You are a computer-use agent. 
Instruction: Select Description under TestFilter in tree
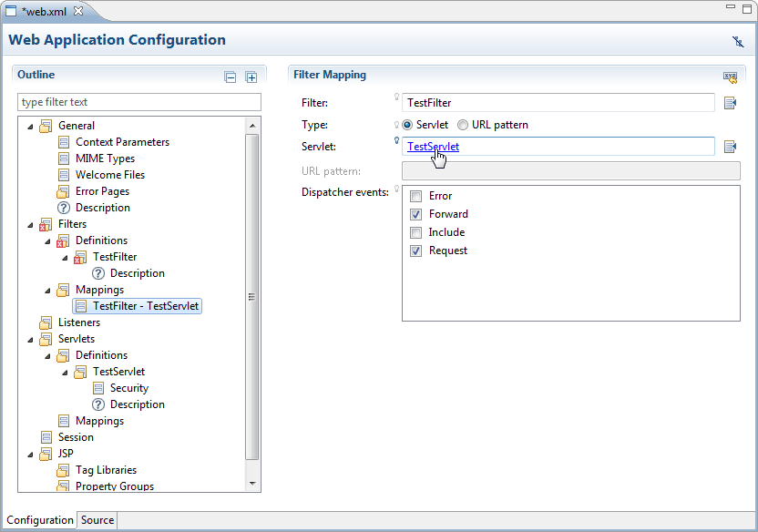(138, 273)
